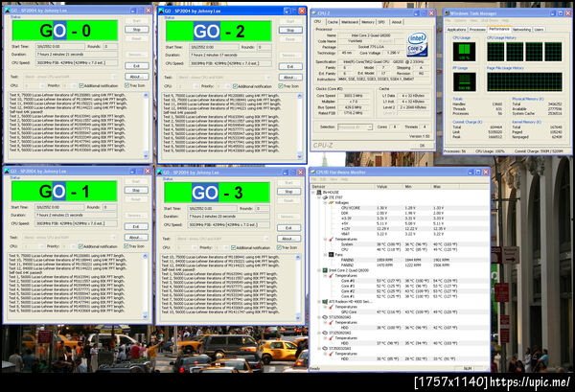Click the Duration field in GO - 0 window
The image size is (575, 392).
coord(77,55)
